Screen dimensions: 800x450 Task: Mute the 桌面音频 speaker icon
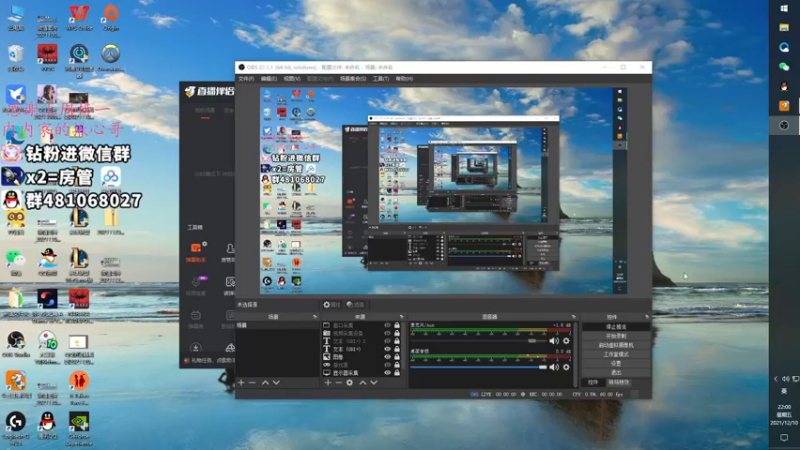pos(554,367)
